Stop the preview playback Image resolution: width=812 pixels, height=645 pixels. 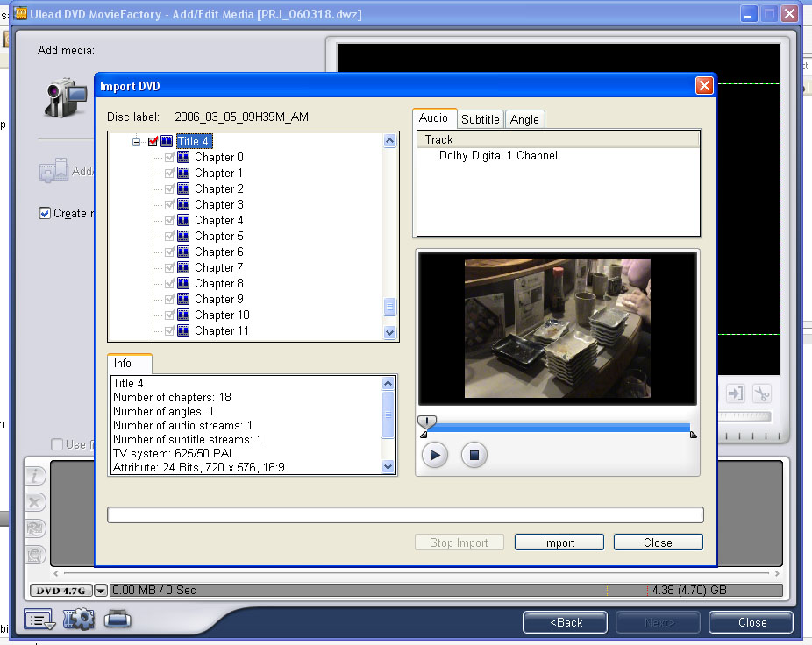(474, 455)
